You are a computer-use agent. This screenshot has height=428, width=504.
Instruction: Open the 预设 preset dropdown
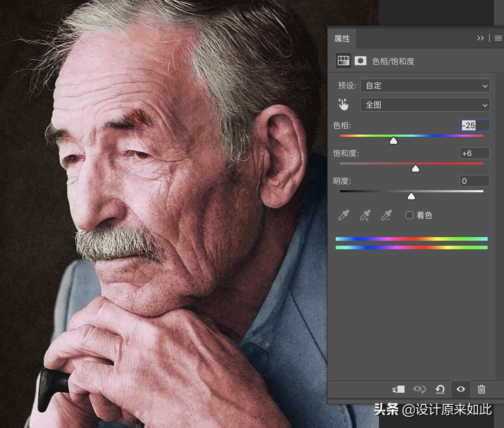coord(425,86)
